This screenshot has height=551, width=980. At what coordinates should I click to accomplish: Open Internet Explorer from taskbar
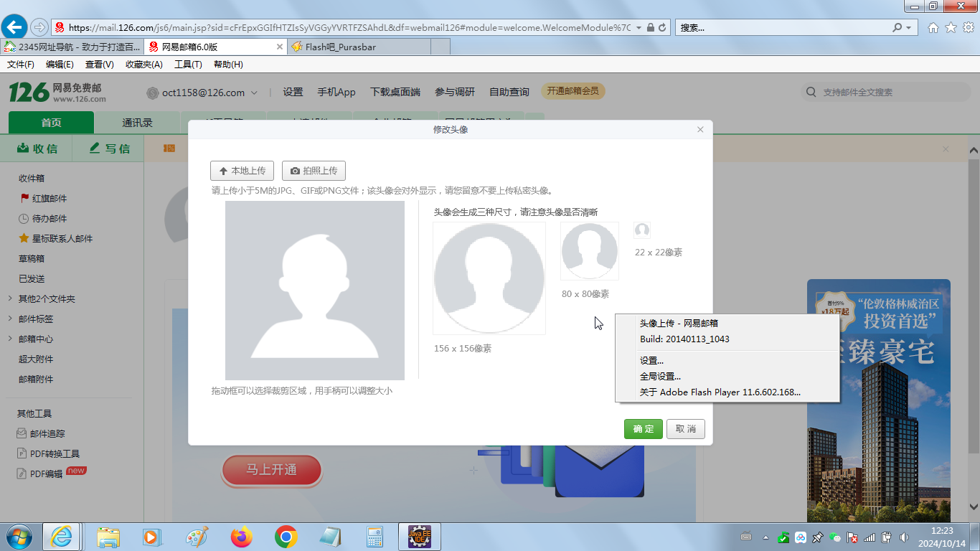pyautogui.click(x=61, y=537)
